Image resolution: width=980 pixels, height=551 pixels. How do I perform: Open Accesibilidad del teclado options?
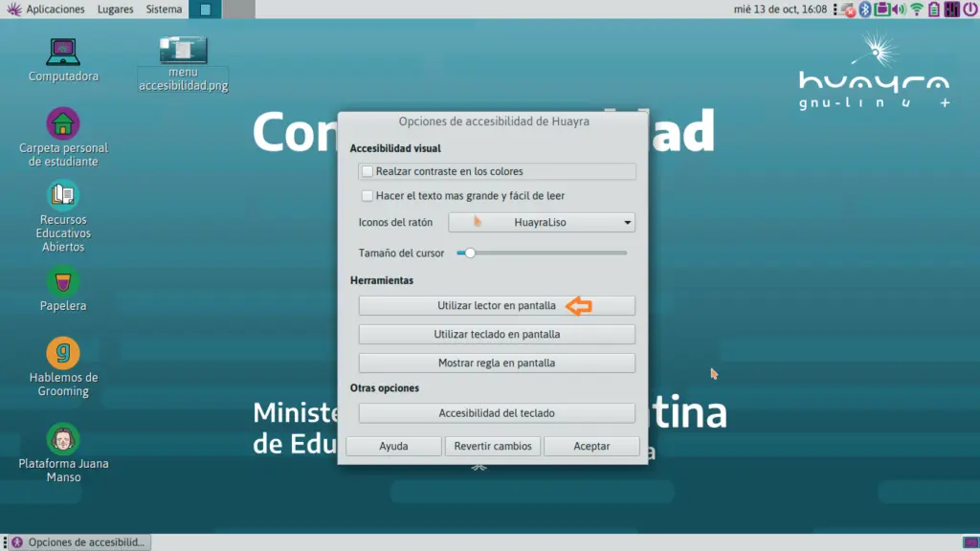tap(497, 413)
